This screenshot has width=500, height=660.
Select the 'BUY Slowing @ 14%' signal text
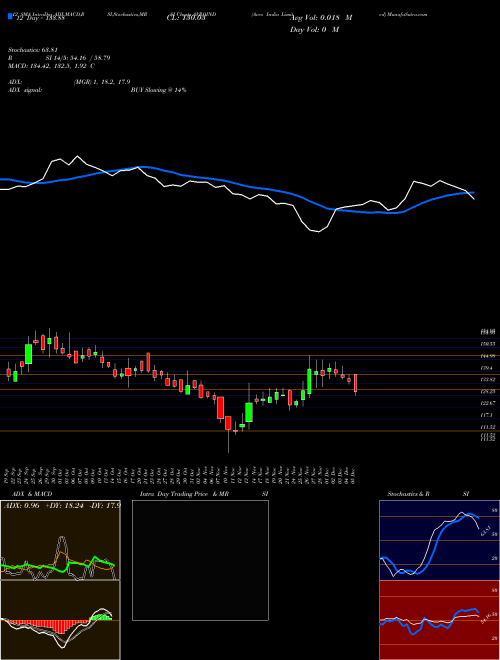click(159, 90)
